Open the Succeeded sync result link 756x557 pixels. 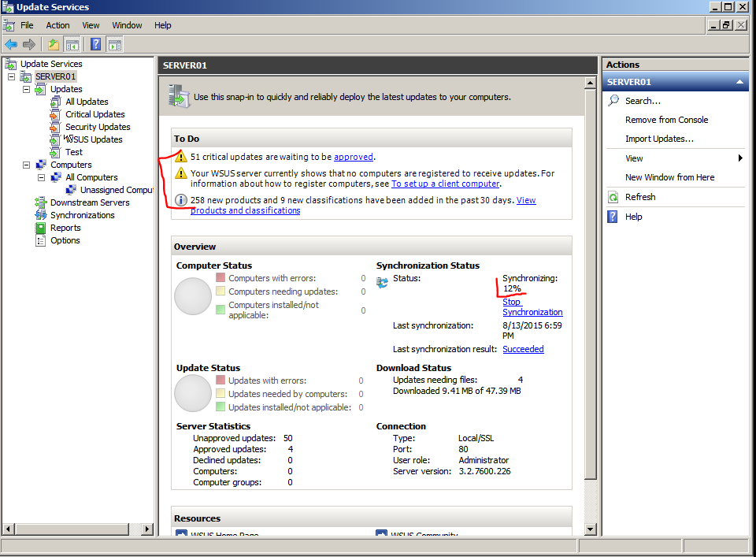(523, 349)
